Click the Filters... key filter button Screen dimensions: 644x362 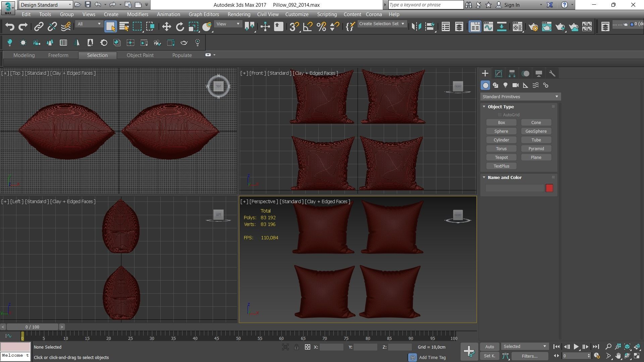tap(530, 356)
